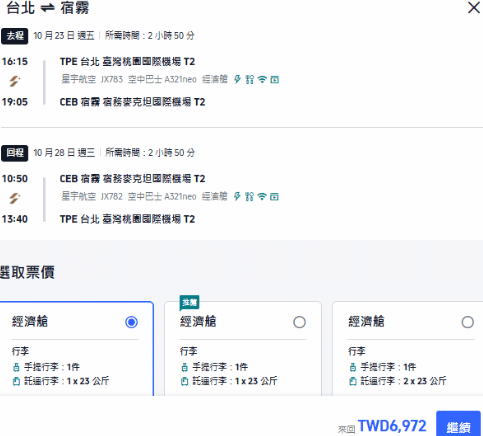Click the Wi-Fi icon for flight JX782

click(x=262, y=197)
